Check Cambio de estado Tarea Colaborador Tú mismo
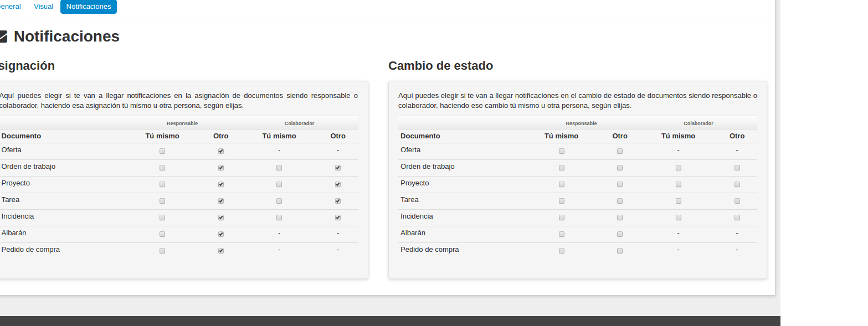 coord(679,201)
